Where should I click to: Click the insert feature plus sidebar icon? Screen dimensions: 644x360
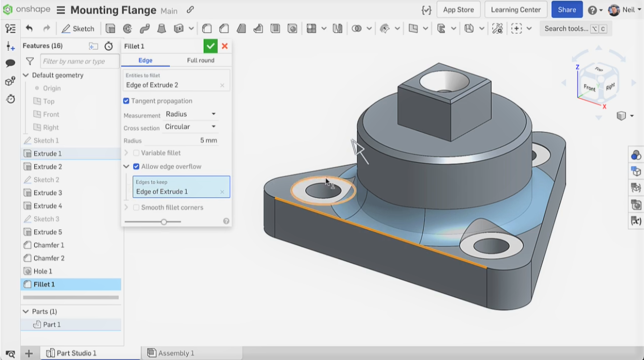pos(10,46)
